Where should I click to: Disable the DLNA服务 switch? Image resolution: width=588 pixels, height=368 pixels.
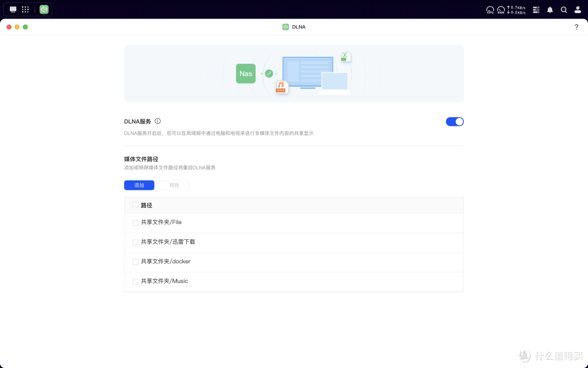455,122
